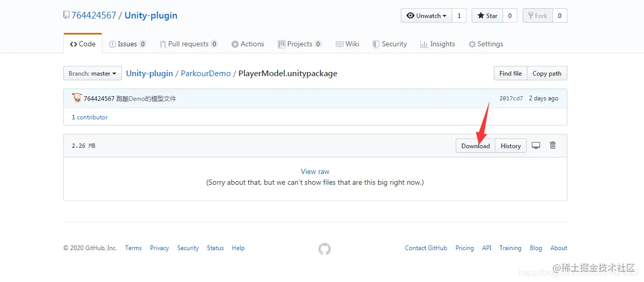This screenshot has width=644, height=282.
Task: Click the 2.26 MB file size text
Action: [x=83, y=146]
